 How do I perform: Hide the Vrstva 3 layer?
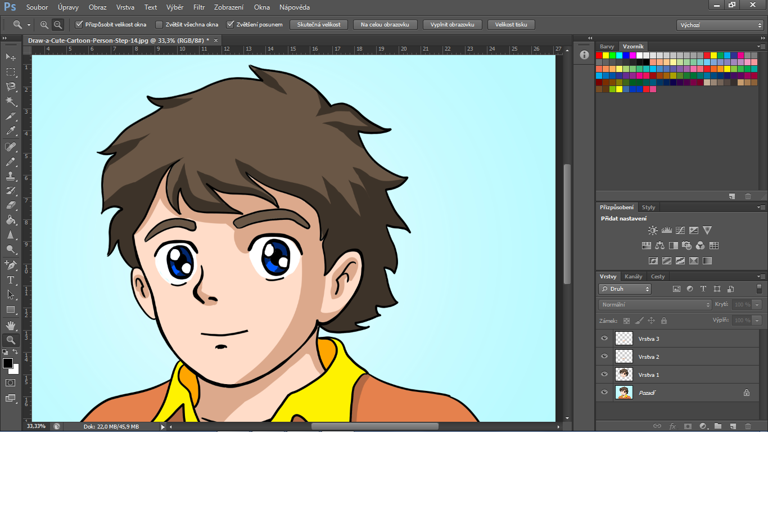[x=604, y=339]
